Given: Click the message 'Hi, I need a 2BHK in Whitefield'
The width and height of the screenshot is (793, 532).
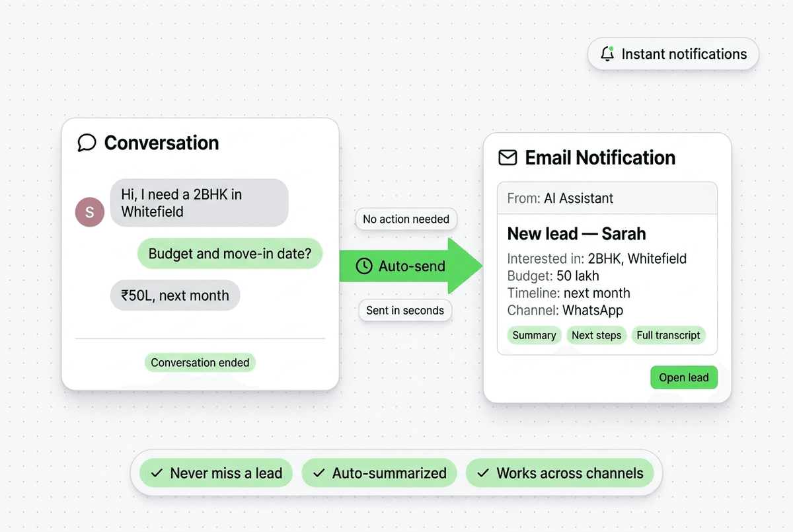Looking at the screenshot, I should coord(199,203).
